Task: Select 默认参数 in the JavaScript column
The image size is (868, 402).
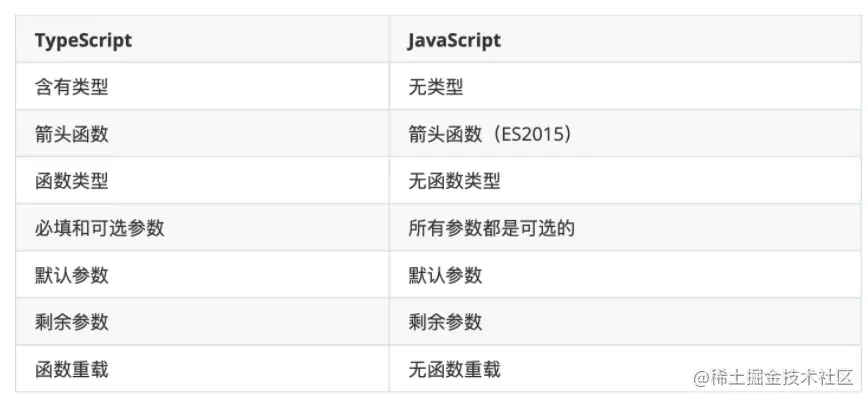Action: tap(625, 275)
